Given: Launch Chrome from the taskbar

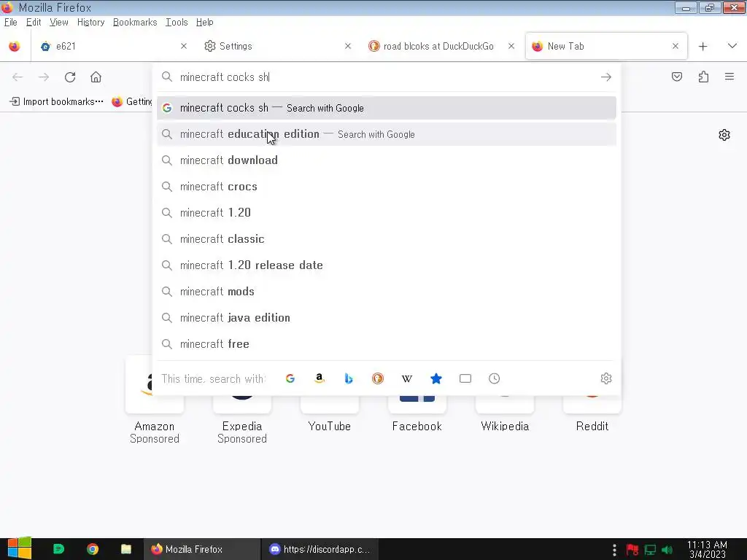Looking at the screenshot, I should (x=93, y=549).
